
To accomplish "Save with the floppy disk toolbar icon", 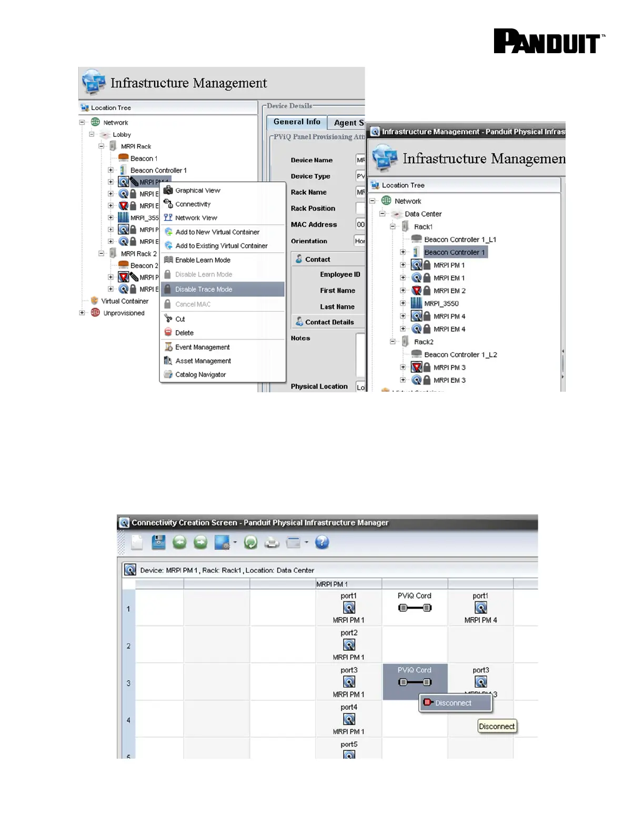I will [x=158, y=542].
